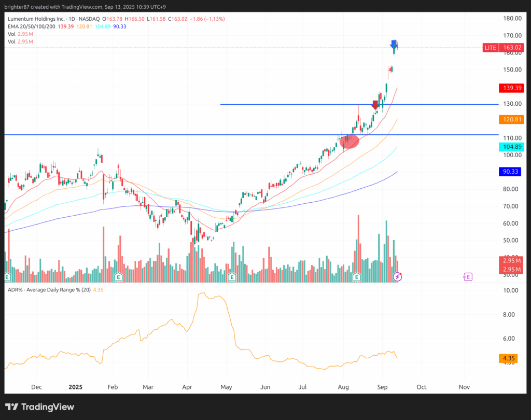Screen dimensions: 531x420
Task: Click the orange 120.81 EMA price axis label
Action: pyautogui.click(x=512, y=119)
